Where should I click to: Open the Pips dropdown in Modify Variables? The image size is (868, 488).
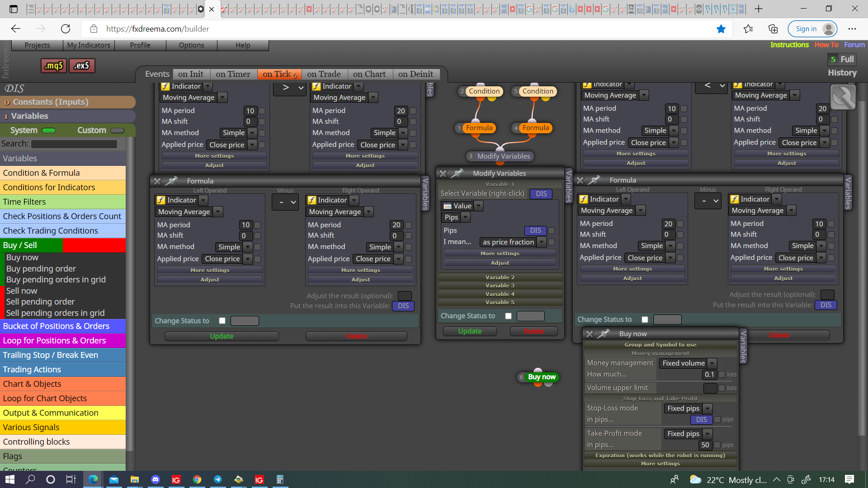456,217
